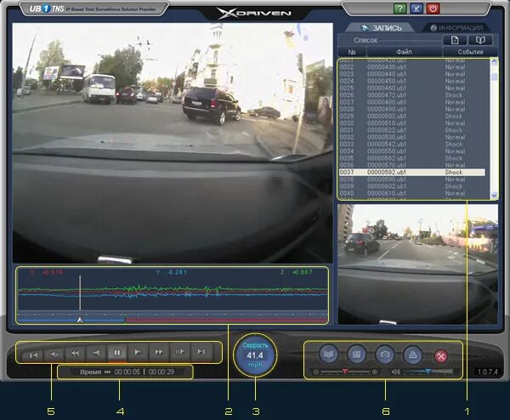510x420 pixels.
Task: Mute audio via the speaker icon
Action: point(395,372)
